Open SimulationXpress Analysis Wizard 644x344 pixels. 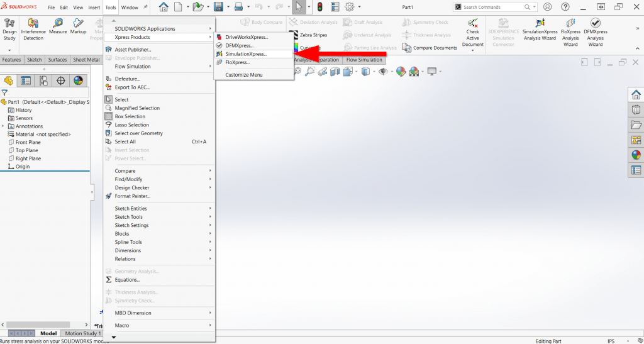click(x=540, y=29)
